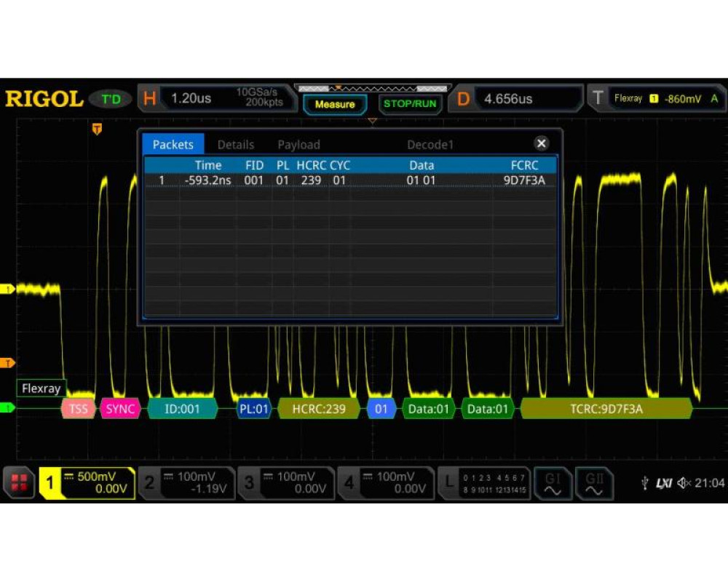Enable channel 2 with -1.19V offset

[x=186, y=483]
